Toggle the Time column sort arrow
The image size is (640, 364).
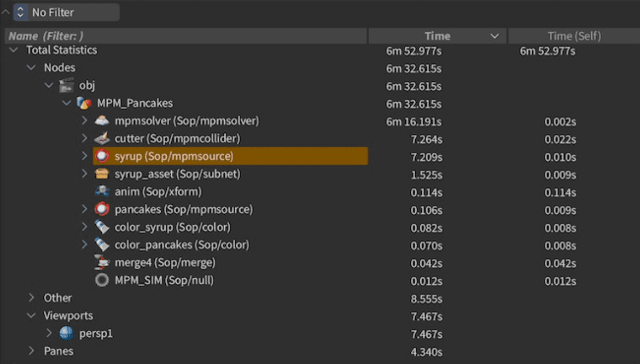[x=494, y=36]
